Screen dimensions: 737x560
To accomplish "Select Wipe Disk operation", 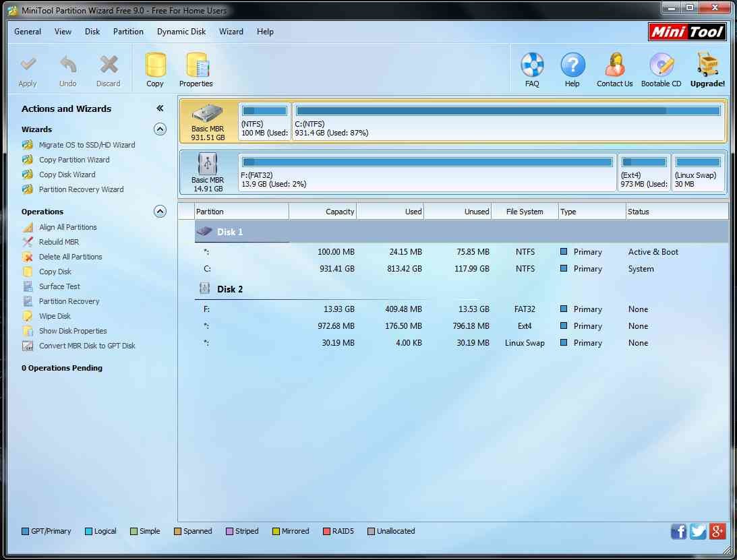I will coord(55,316).
